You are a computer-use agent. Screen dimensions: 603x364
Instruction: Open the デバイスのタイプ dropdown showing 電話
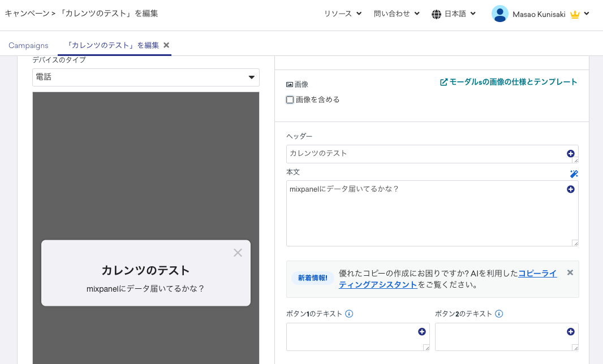(x=145, y=77)
